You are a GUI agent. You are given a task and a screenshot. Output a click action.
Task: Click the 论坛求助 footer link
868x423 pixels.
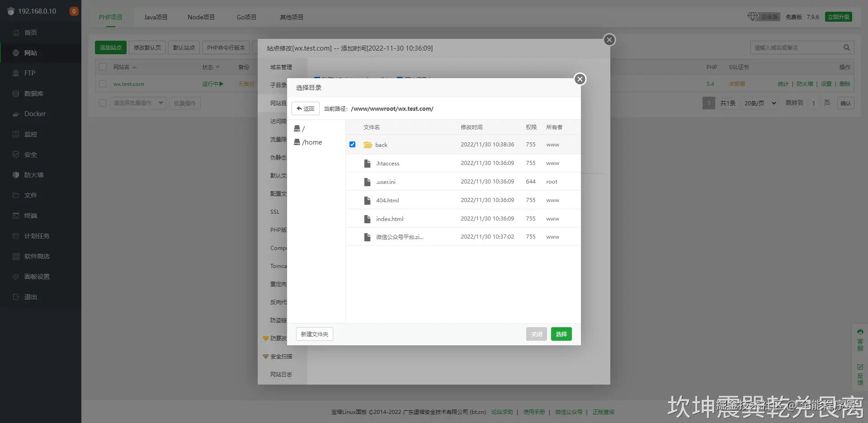pyautogui.click(x=502, y=412)
